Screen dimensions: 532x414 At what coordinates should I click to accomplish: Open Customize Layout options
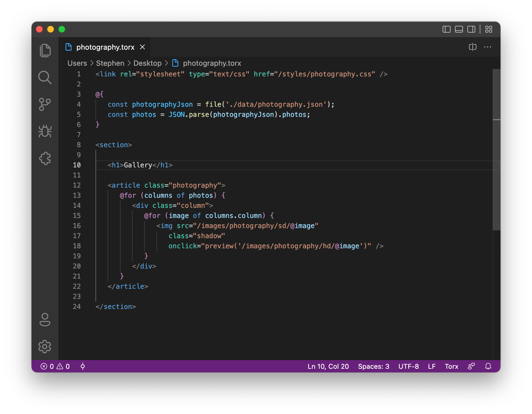pos(489,29)
